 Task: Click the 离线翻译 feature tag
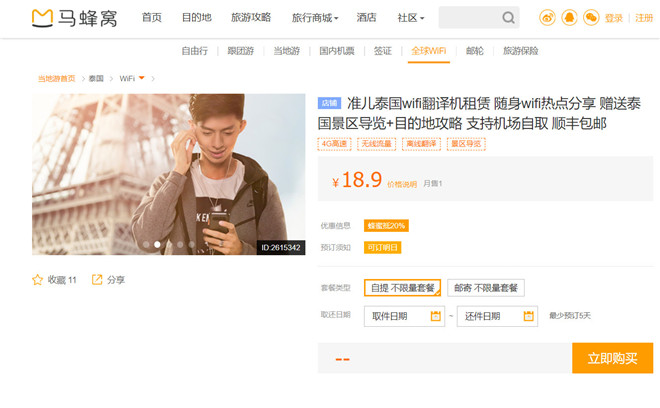(x=421, y=144)
